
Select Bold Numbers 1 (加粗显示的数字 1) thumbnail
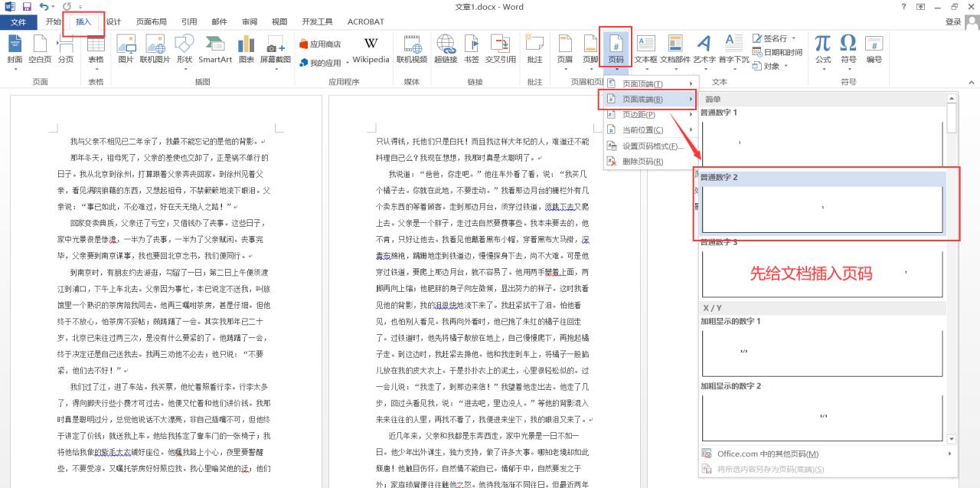tap(822, 352)
